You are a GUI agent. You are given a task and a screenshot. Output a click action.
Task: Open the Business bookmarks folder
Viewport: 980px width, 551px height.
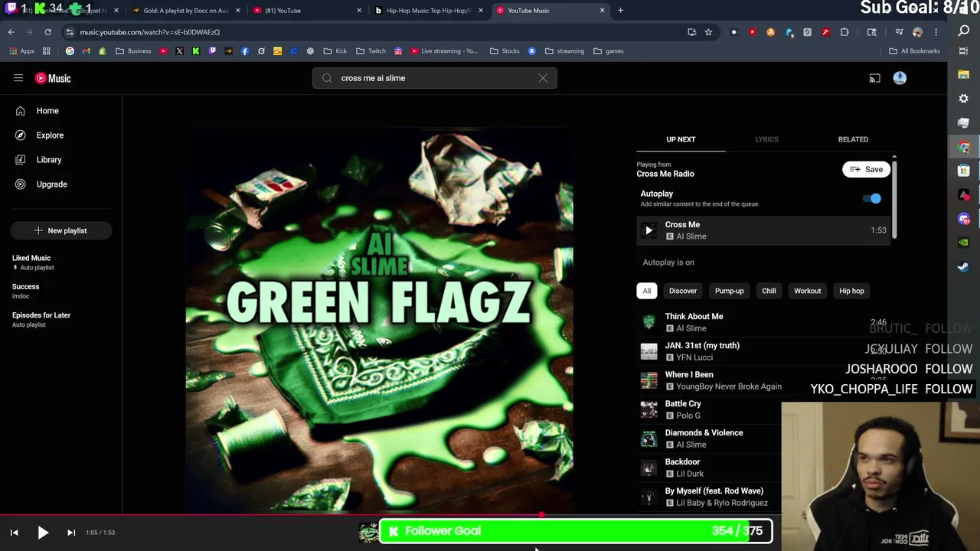click(133, 51)
